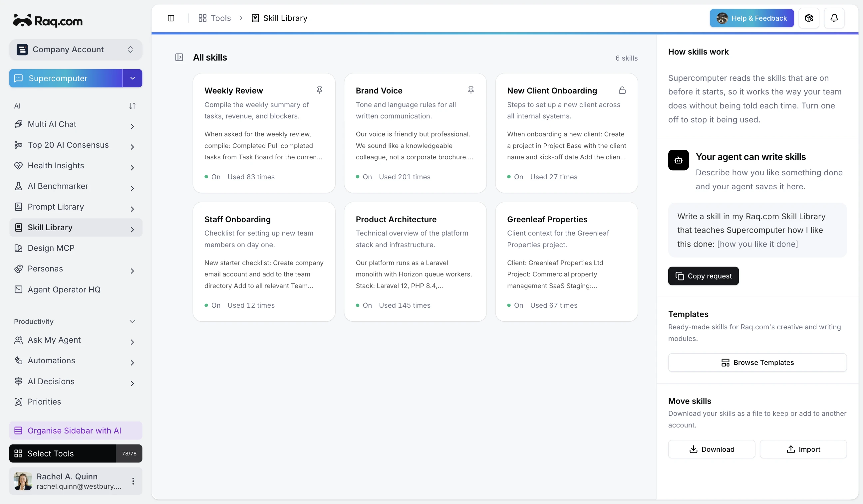The width and height of the screenshot is (863, 504).
Task: Click the Priorities sidebar icon
Action: 19,402
